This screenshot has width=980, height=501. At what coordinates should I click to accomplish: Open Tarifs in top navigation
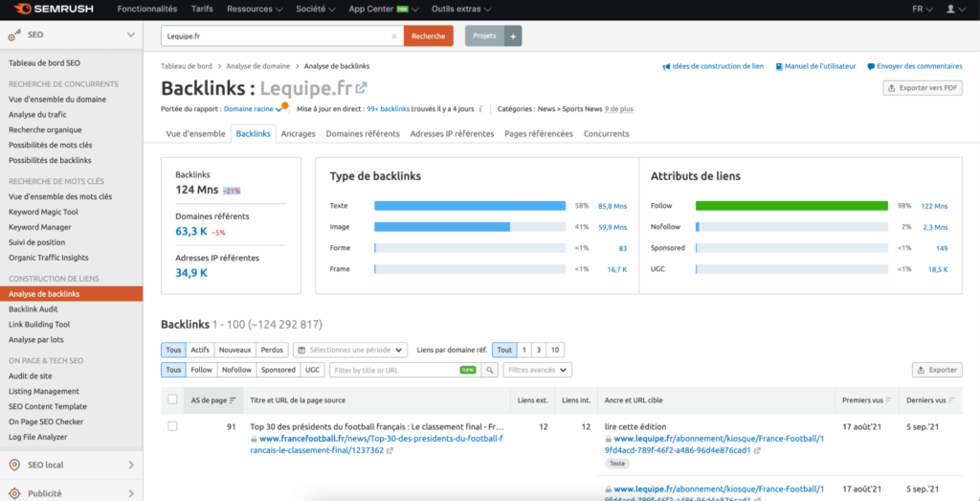tap(202, 10)
